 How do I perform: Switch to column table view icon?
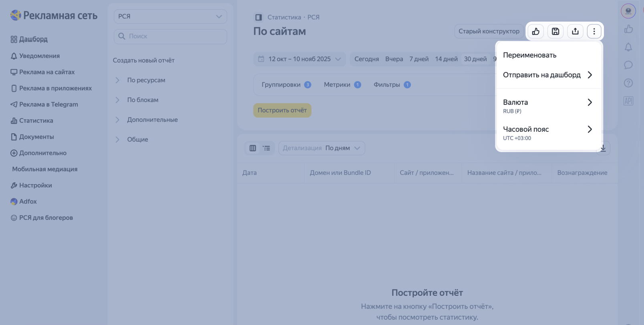(x=253, y=148)
